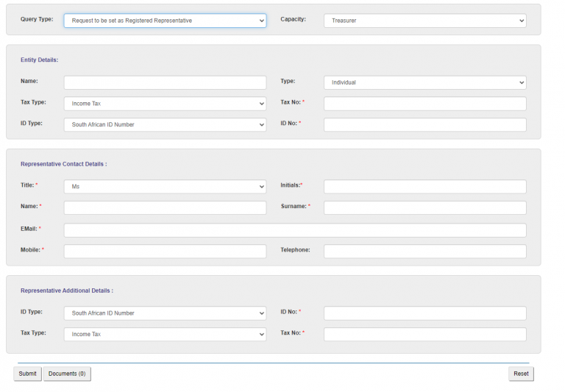The height and width of the screenshot is (392, 565).
Task: Open Entity Details Tax Type dropdown
Action: click(165, 104)
